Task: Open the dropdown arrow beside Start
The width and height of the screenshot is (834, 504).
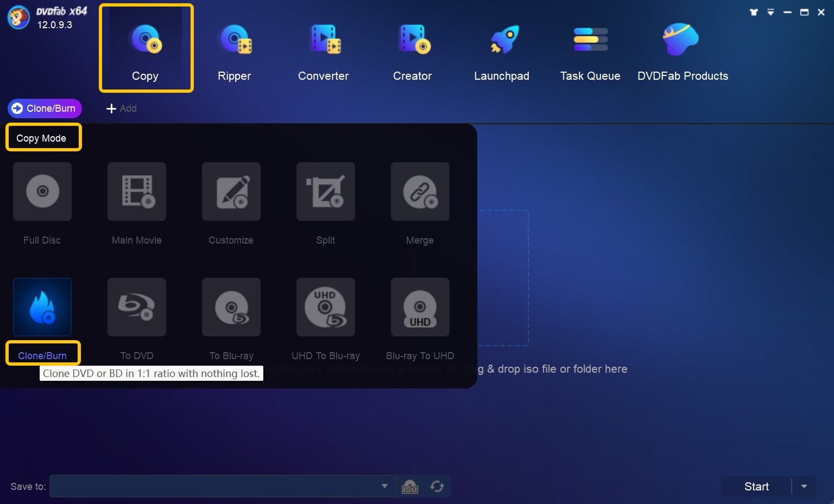Action: coord(804,487)
